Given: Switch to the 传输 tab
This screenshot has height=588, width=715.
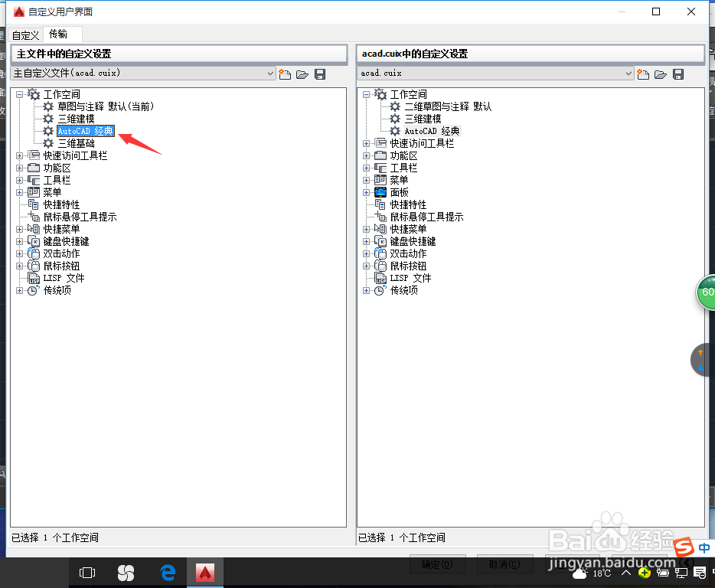Looking at the screenshot, I should click(x=58, y=34).
